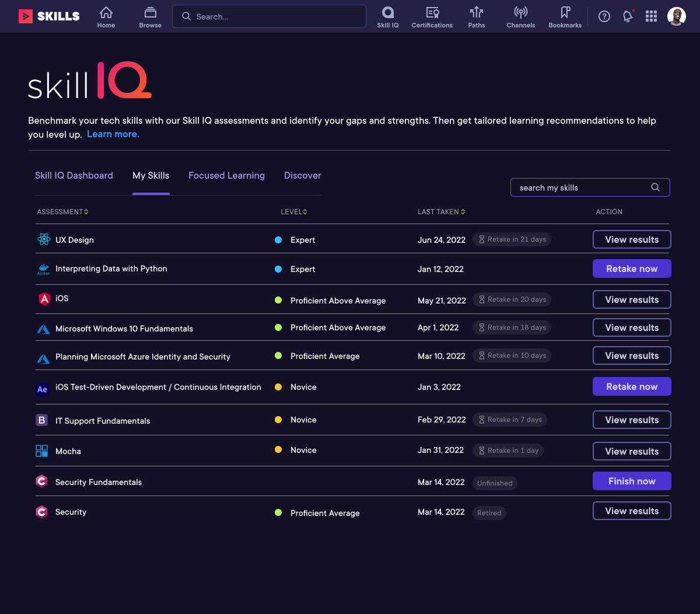The width and height of the screenshot is (700, 614).
Task: Click the Azure icon beside Planning Microsoft Azure
Action: pyautogui.click(x=44, y=358)
